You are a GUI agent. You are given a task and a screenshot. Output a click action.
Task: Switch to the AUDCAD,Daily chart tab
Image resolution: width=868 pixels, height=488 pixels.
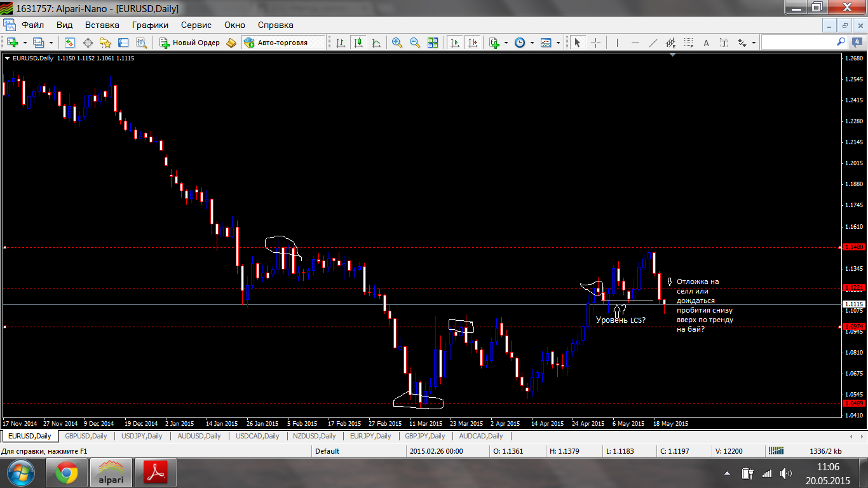480,436
